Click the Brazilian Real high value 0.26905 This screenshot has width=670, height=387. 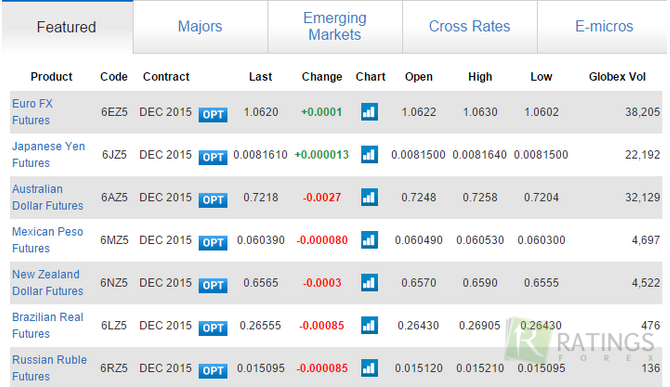pyautogui.click(x=480, y=325)
